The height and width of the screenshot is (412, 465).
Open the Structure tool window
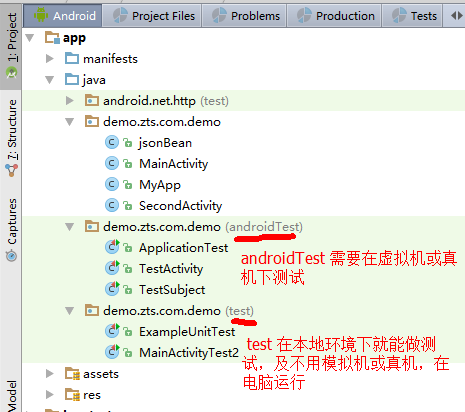click(x=11, y=137)
